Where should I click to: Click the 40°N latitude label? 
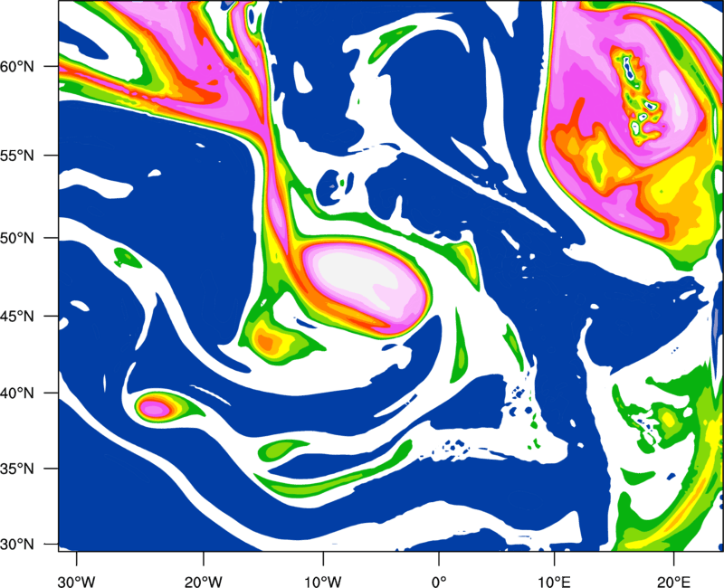click(x=17, y=394)
